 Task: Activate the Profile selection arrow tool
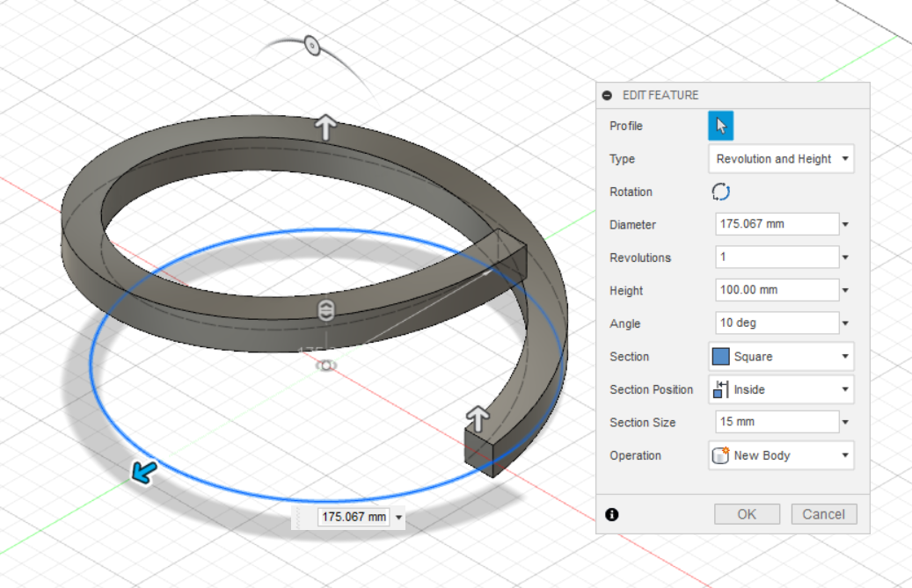[720, 126]
